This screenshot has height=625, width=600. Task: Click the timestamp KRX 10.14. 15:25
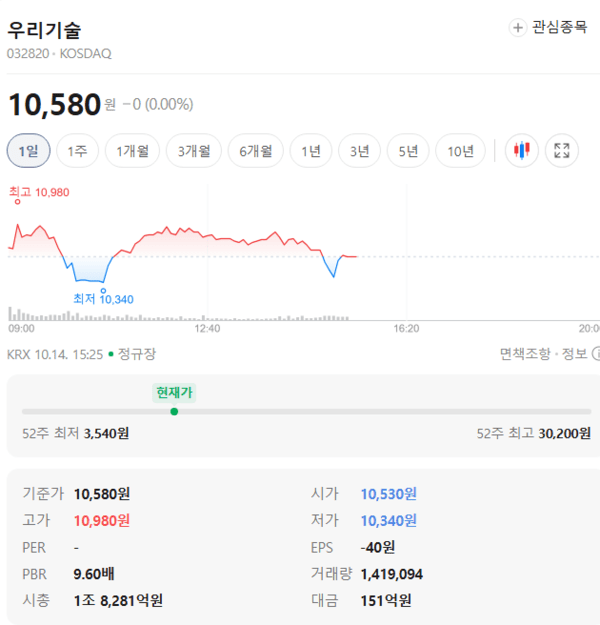(55, 354)
